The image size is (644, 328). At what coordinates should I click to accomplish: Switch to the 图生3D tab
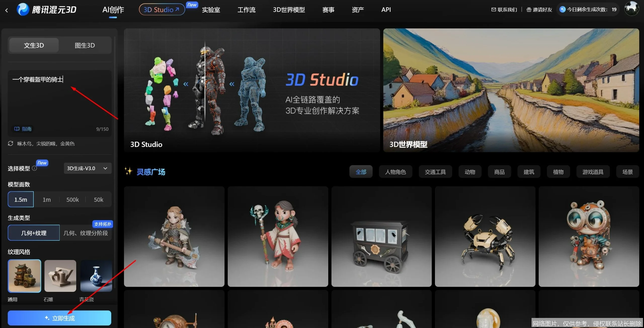tap(85, 45)
